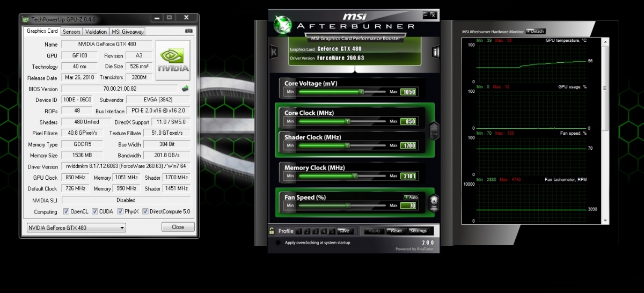Toggle the OpenCL checkbox

67,211
